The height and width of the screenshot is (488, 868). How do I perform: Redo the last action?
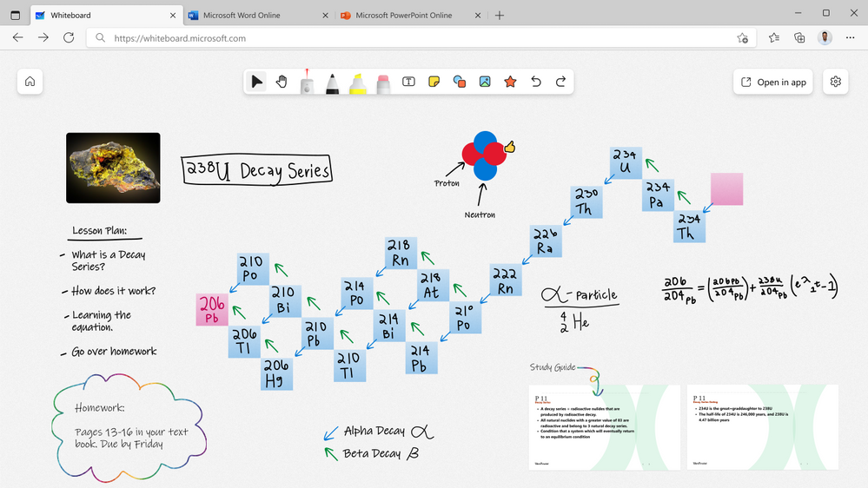click(560, 82)
